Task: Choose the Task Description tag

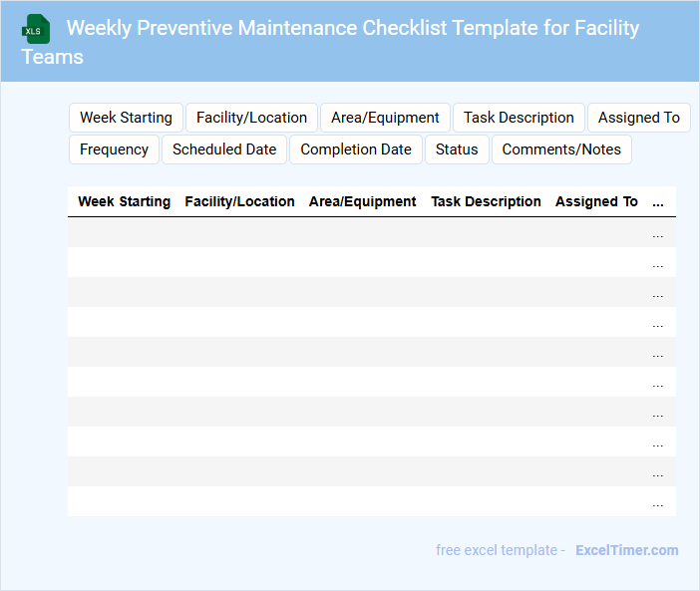Action: [x=519, y=118]
